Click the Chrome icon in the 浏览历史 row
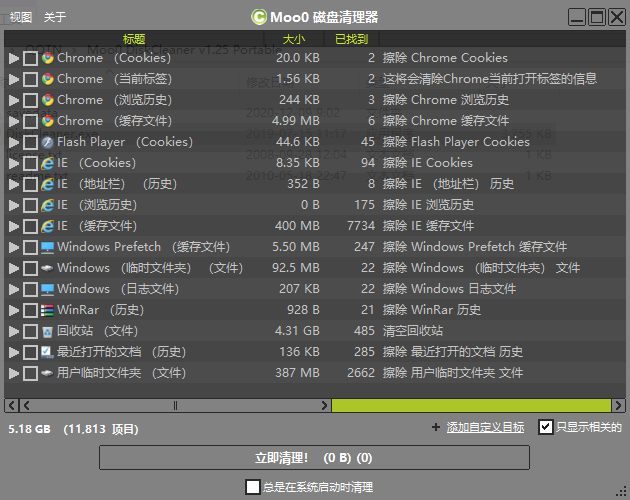The image size is (630, 500). 47,100
